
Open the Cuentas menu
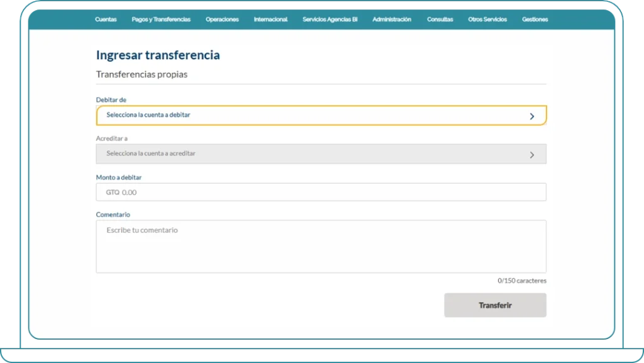(106, 20)
